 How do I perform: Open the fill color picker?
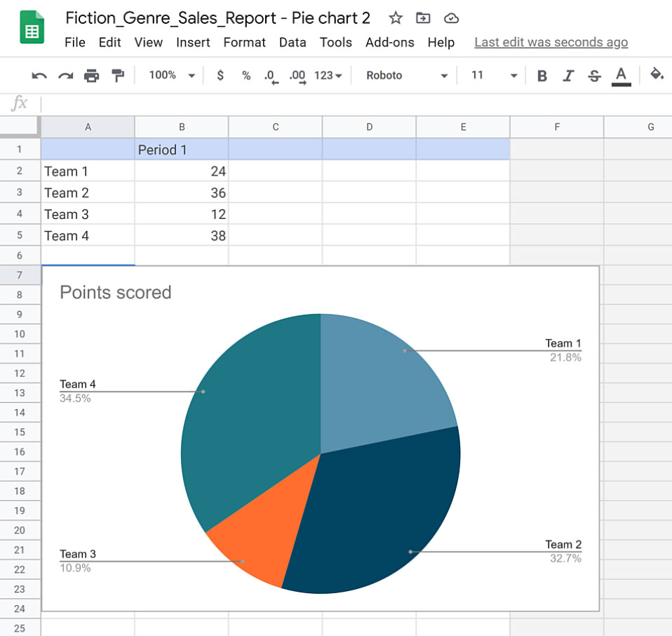pyautogui.click(x=657, y=75)
